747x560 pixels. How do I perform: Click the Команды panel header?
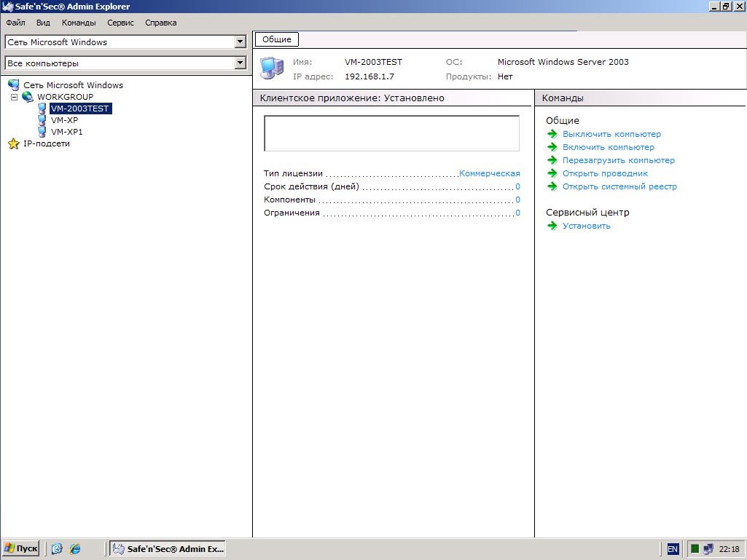pos(563,98)
